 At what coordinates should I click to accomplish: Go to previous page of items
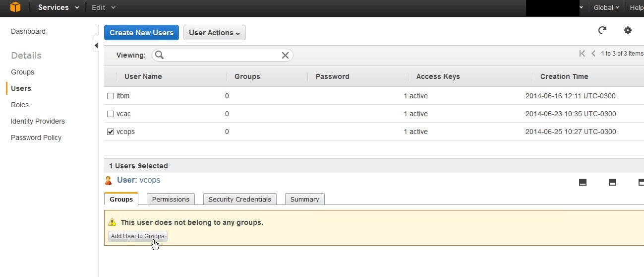point(593,54)
